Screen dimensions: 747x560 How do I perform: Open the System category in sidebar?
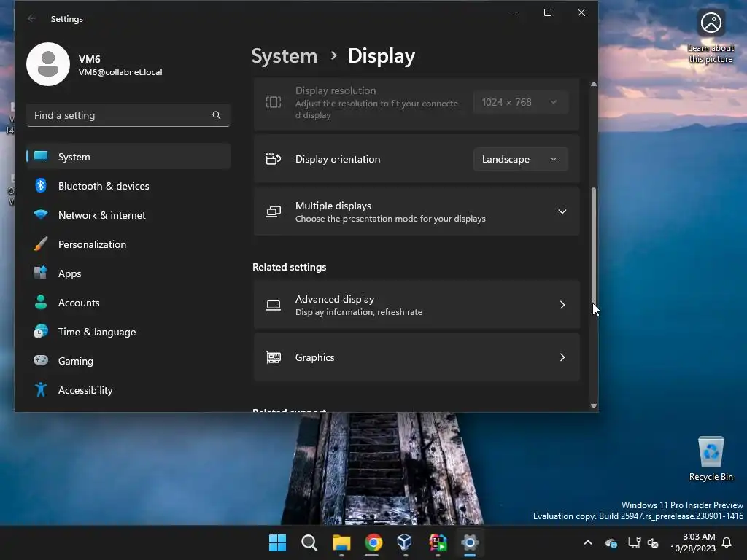click(x=128, y=157)
